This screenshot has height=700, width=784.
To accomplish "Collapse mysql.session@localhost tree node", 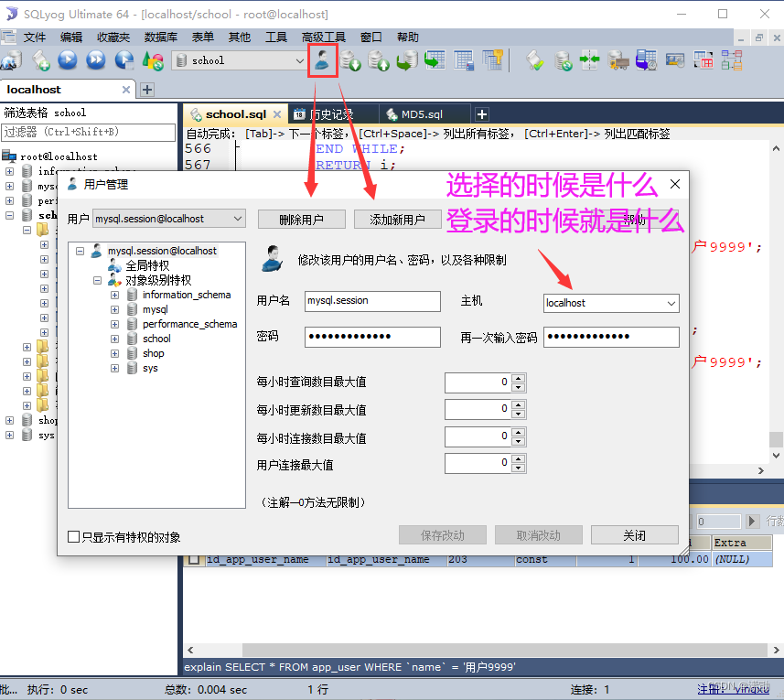I will click(80, 251).
